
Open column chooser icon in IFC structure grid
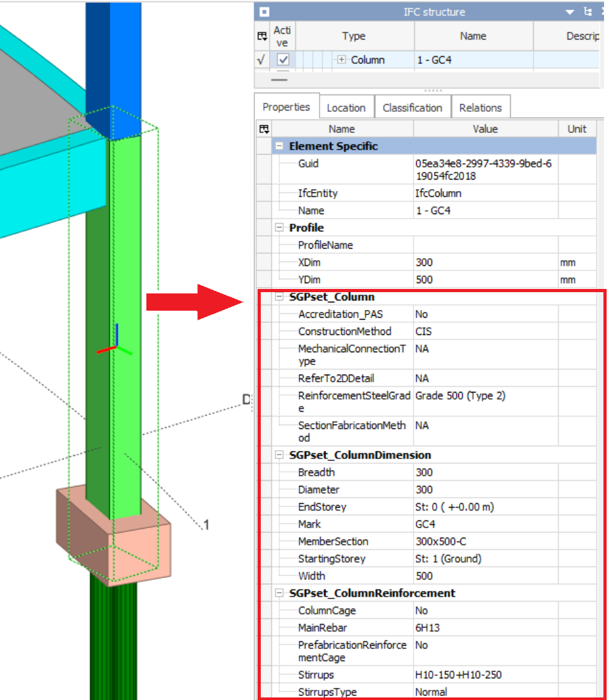click(262, 36)
